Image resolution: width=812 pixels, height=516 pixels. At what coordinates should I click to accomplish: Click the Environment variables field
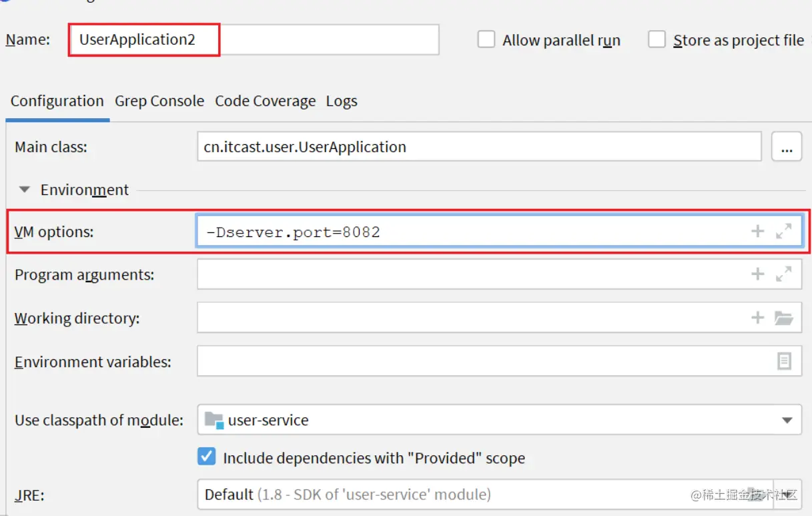tap(499, 361)
